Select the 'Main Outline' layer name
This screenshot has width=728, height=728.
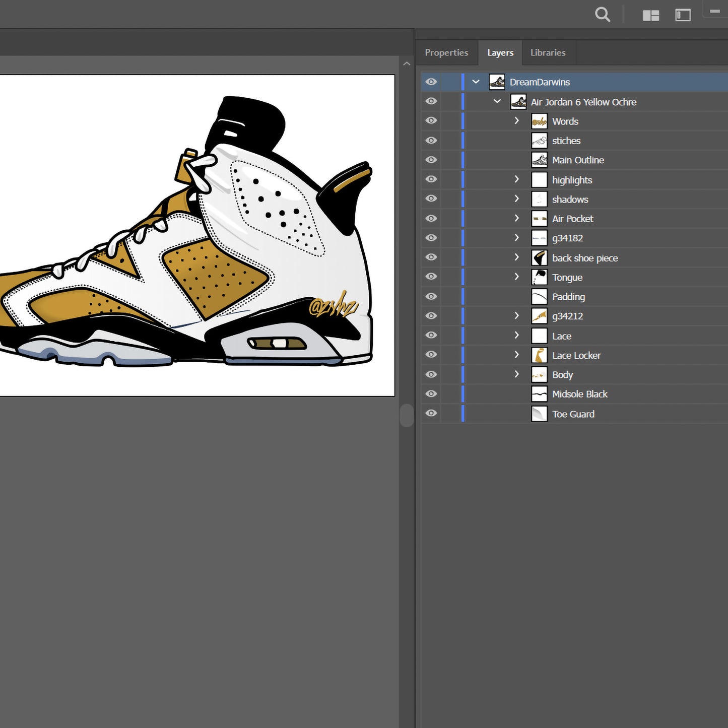(578, 160)
